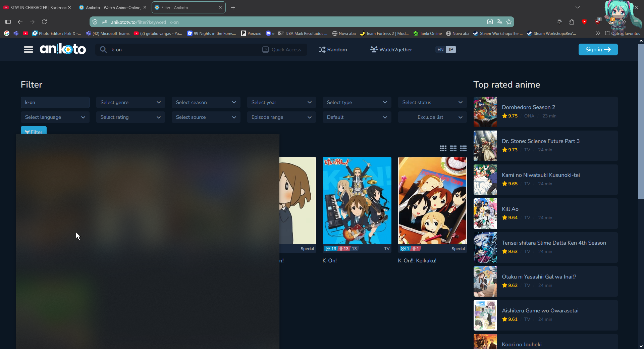Image resolution: width=644 pixels, height=349 pixels.
Task: Open the Tanki Online bookmark
Action: click(428, 33)
